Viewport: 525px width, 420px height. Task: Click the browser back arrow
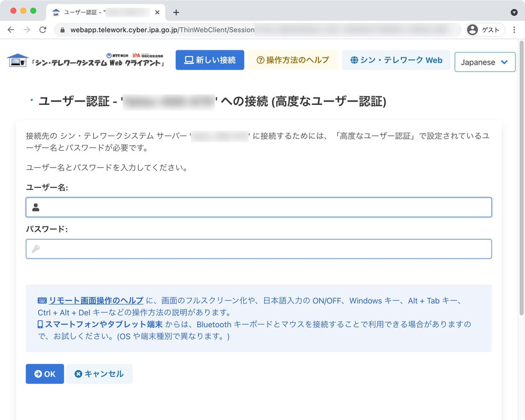[x=11, y=30]
